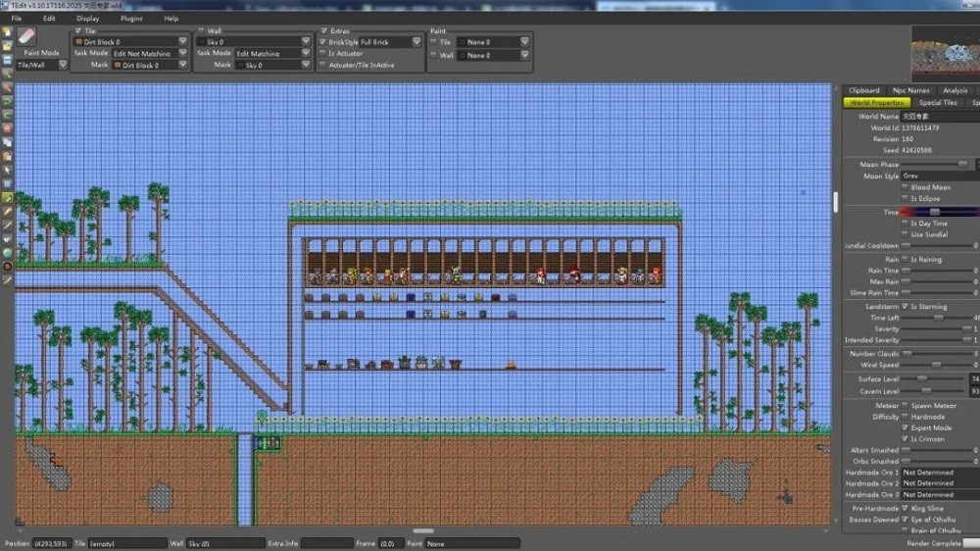The image size is (980, 551).
Task: Open the Npc Names tab
Action: [x=910, y=90]
